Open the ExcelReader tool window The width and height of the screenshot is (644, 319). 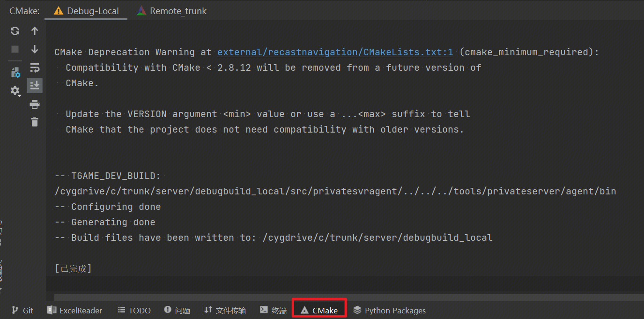[75, 311]
